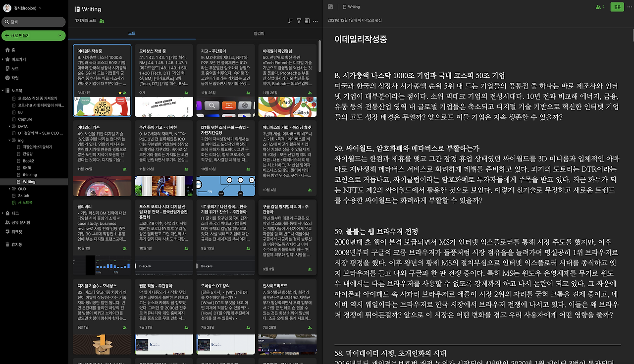The width and height of the screenshot is (634, 364).
Task: Open the 글리버리 note card
Action: pyautogui.click(x=102, y=237)
